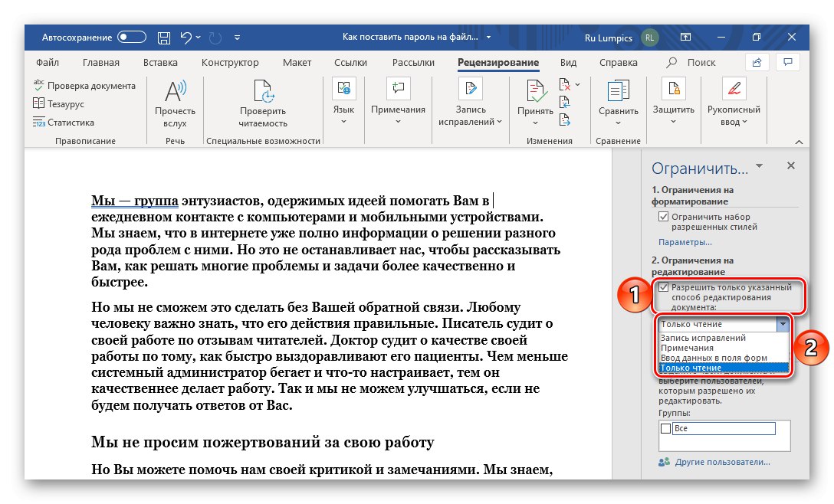This screenshot has width=834, height=504.
Task: Open document Статистика
Action: click(65, 123)
